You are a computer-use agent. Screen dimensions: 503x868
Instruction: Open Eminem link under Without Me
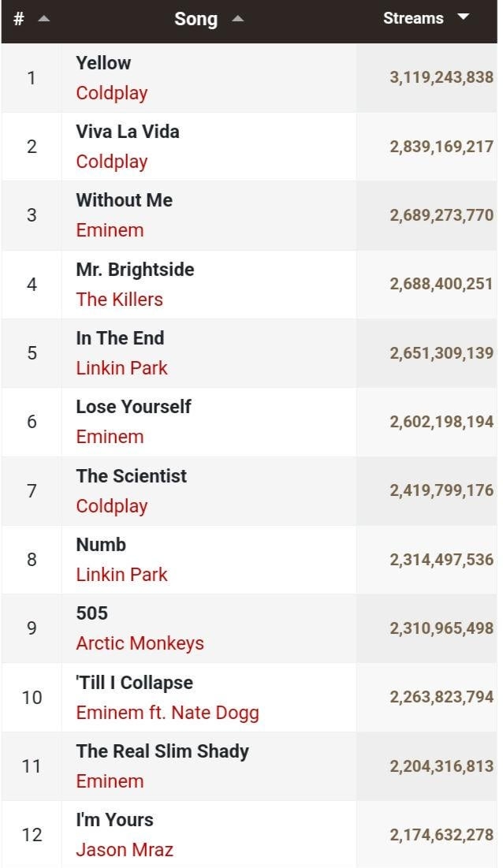coord(110,230)
